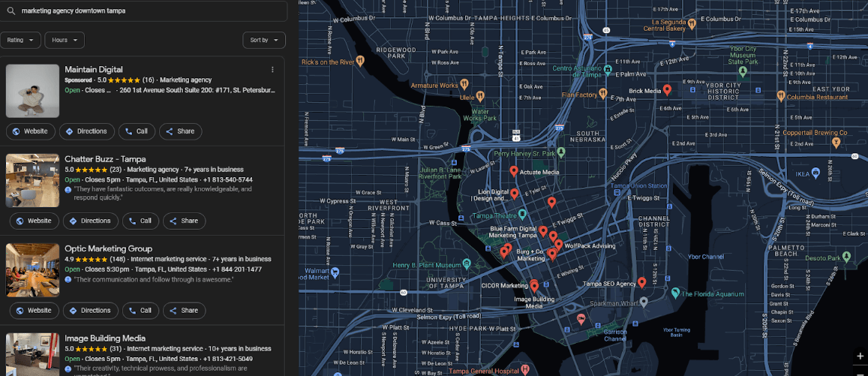The image size is (868, 376).
Task: Open Maintain Digital's three-dot options menu
Action: tap(272, 70)
